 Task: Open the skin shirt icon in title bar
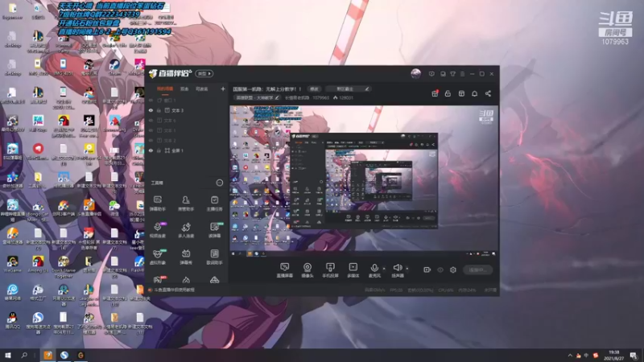point(452,74)
